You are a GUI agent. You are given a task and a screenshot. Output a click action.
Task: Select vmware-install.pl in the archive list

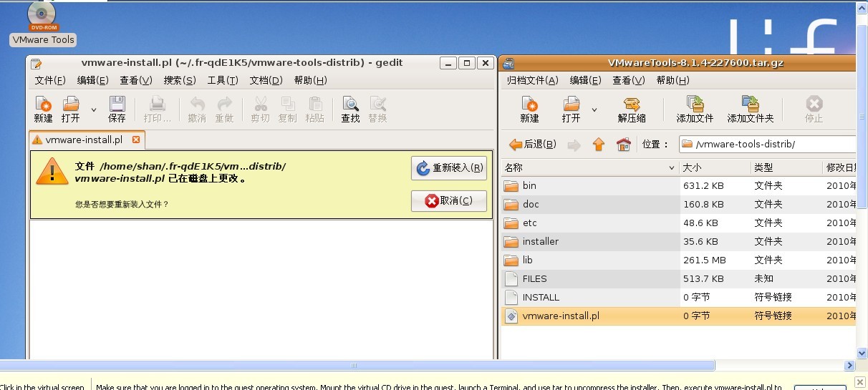coord(678,316)
